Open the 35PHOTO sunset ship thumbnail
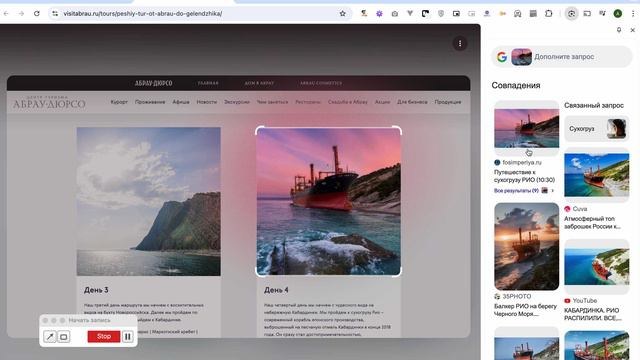The height and width of the screenshot is (360, 640). (x=527, y=246)
